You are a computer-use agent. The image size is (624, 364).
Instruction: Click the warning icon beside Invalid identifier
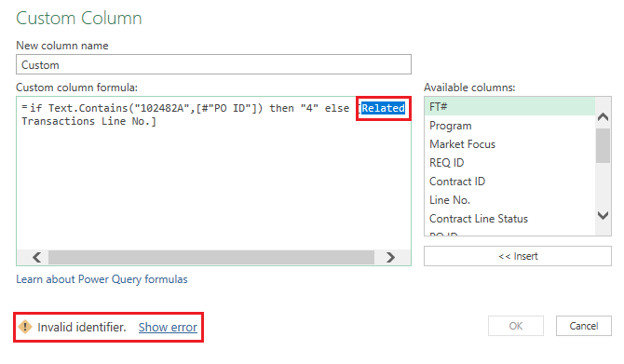(25, 327)
